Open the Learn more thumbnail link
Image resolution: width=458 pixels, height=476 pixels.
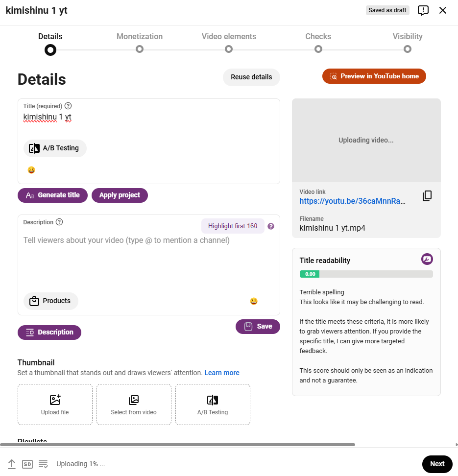[222, 373]
